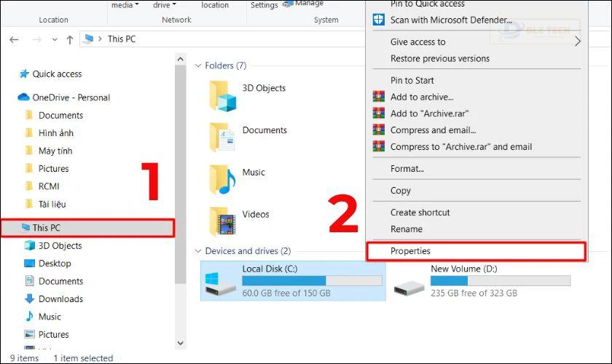
Task: Click the Desktop icon in sidebar
Action: click(x=30, y=264)
